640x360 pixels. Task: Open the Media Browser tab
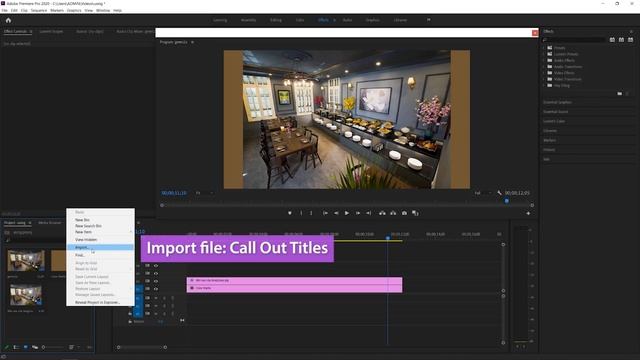50,223
